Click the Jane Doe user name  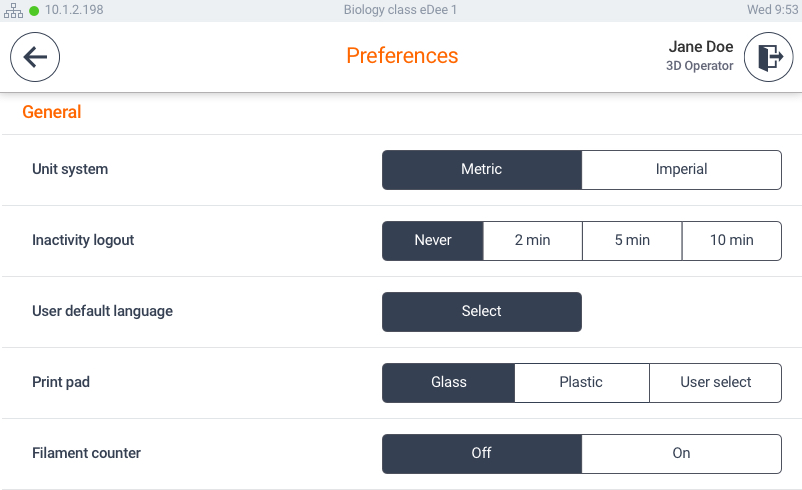pos(701,47)
